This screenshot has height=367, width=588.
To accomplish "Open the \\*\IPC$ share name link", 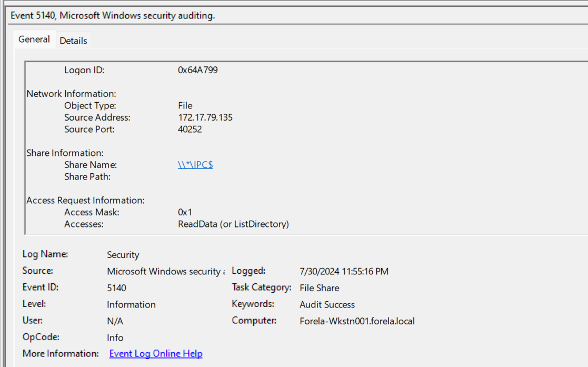I will [195, 165].
